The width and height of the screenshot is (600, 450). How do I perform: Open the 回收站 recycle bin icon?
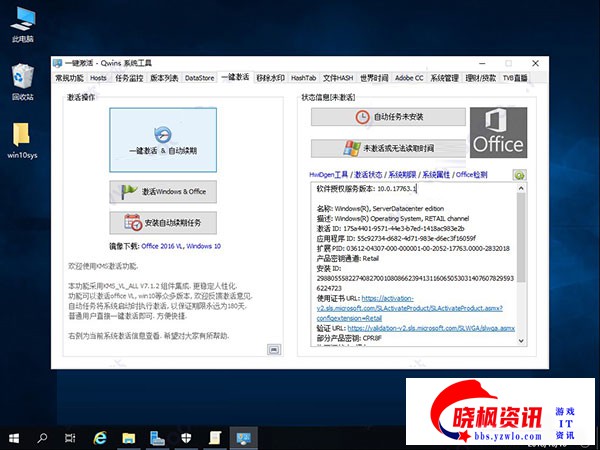tap(21, 82)
